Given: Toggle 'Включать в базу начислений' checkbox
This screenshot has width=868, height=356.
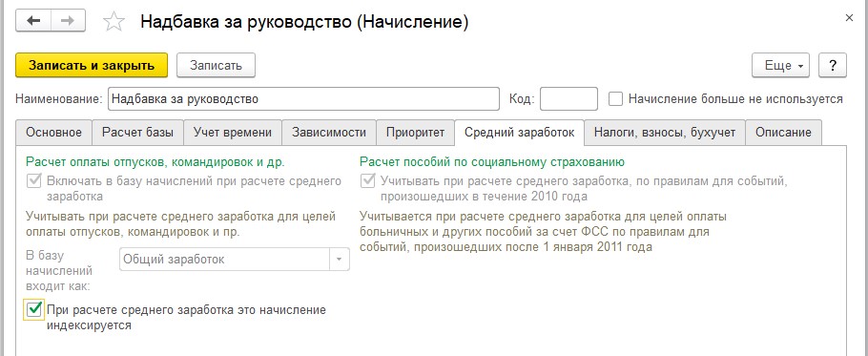Looking at the screenshot, I should pyautogui.click(x=33, y=181).
